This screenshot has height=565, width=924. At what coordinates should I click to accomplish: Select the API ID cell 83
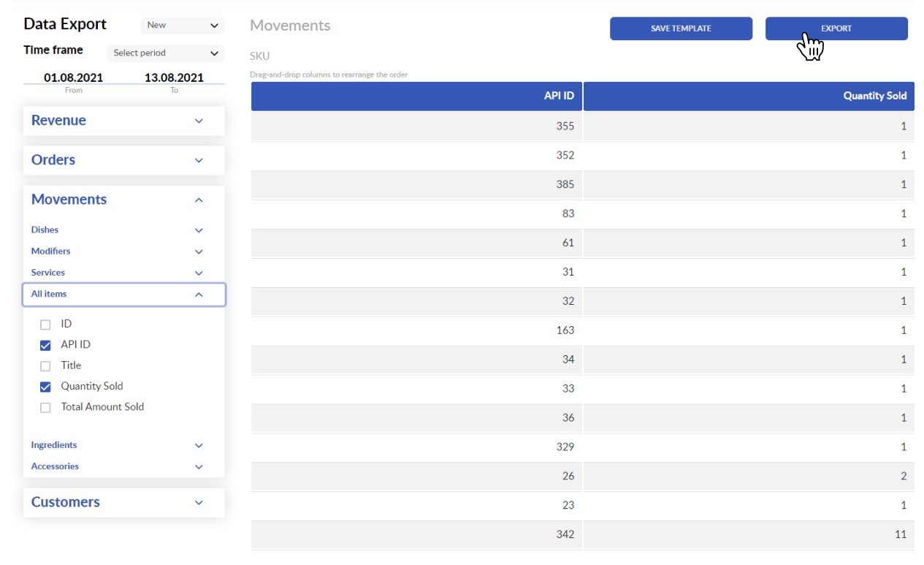point(416,213)
